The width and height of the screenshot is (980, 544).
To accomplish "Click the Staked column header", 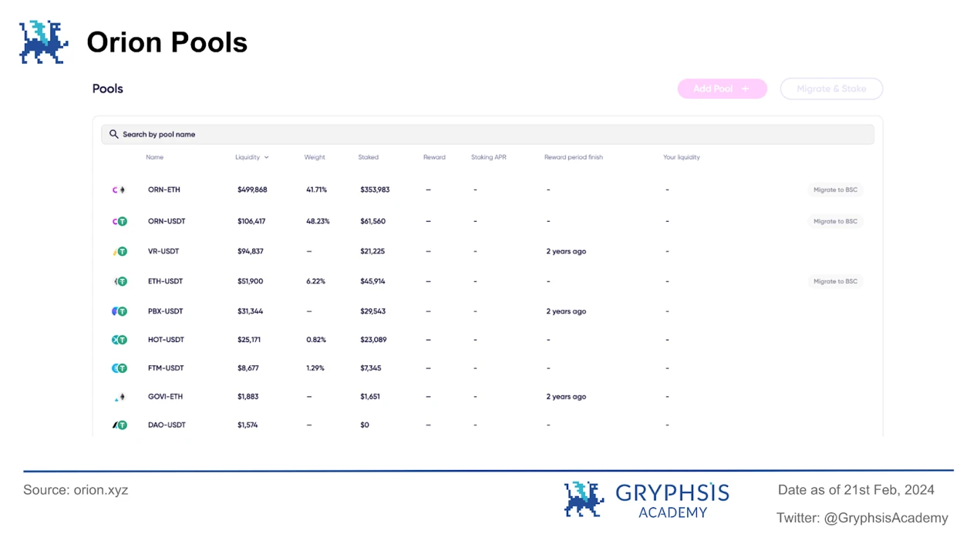I will (x=369, y=157).
